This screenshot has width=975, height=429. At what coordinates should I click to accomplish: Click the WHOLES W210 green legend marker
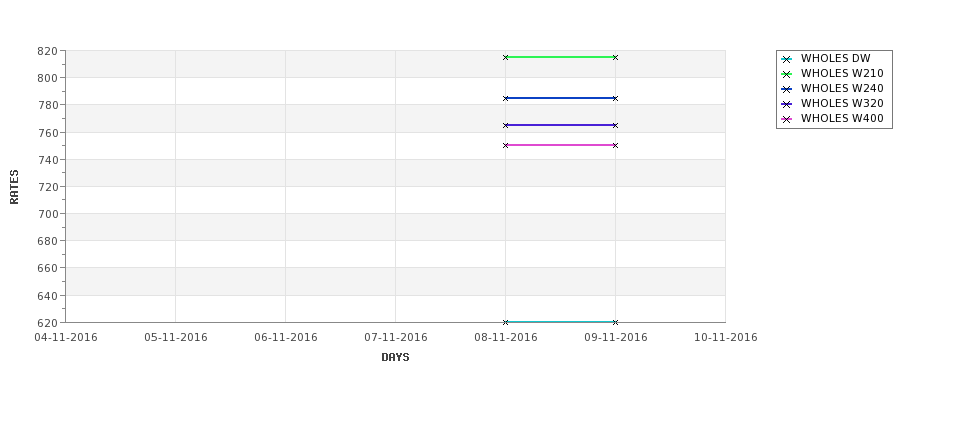point(787,74)
